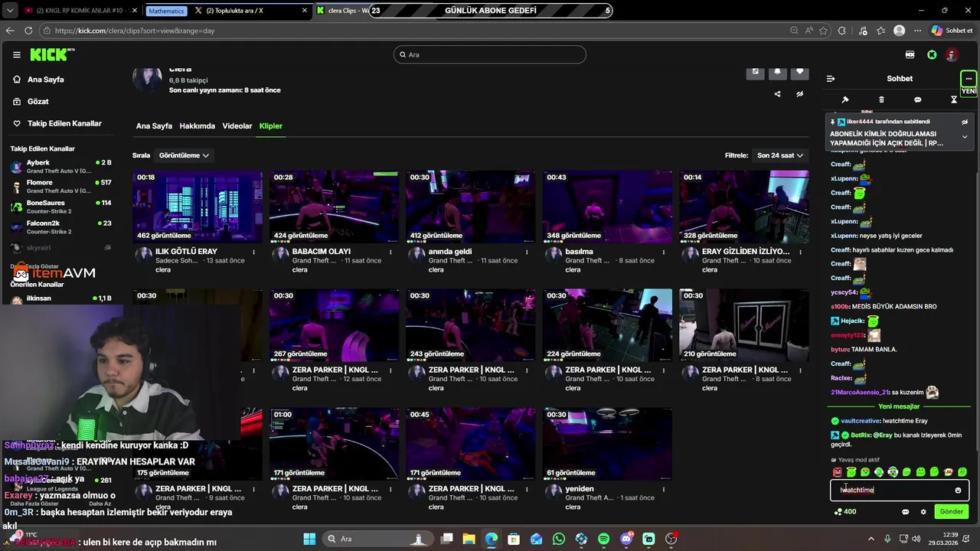The height and width of the screenshot is (551, 980).
Task: Open the emoji picker in chat input
Action: point(958,491)
